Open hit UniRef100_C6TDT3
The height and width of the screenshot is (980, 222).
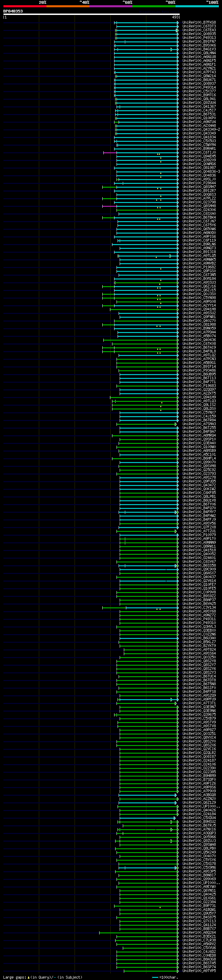tap(199, 26)
